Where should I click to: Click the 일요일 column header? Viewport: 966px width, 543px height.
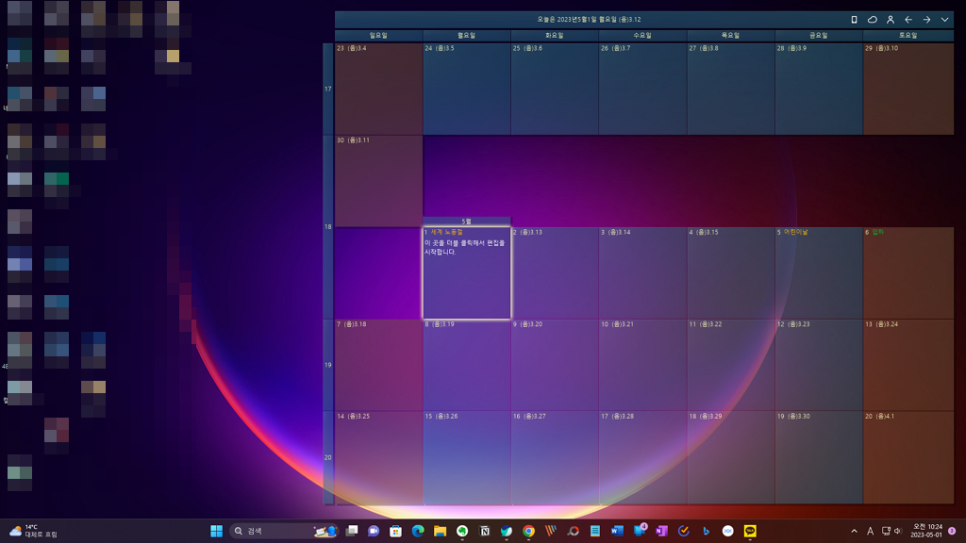(378, 36)
